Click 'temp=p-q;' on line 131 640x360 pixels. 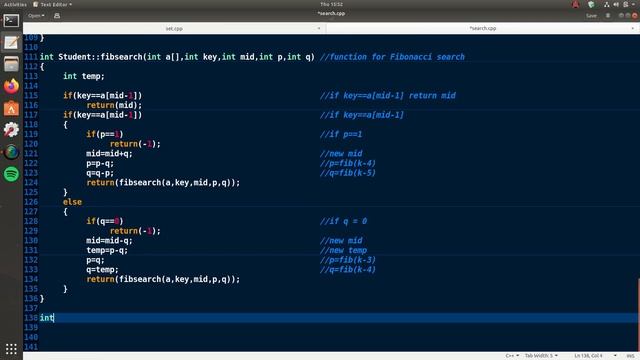(107, 250)
